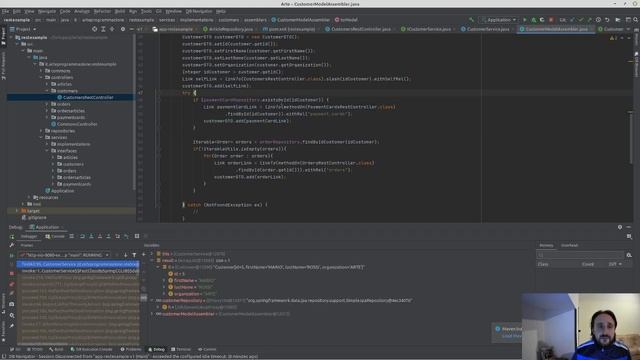This screenshot has height=360, width=640.
Task: Collapse the controllers folder in tree
Action: pyautogui.click(x=41, y=77)
